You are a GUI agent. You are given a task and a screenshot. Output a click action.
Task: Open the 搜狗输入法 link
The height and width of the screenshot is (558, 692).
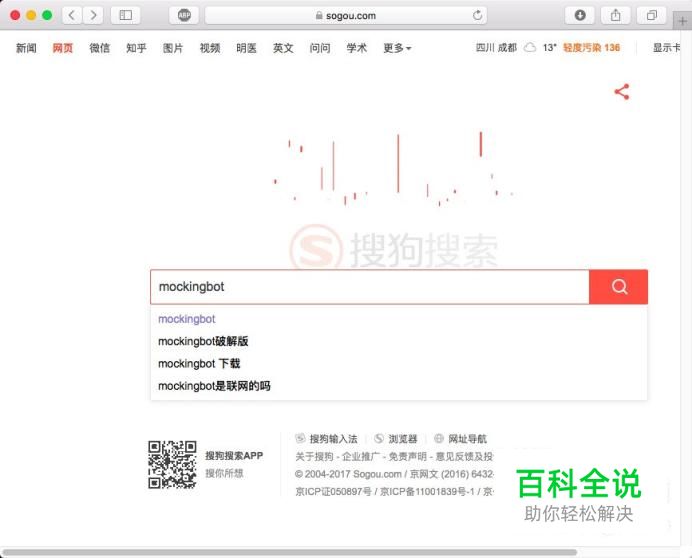click(333, 439)
